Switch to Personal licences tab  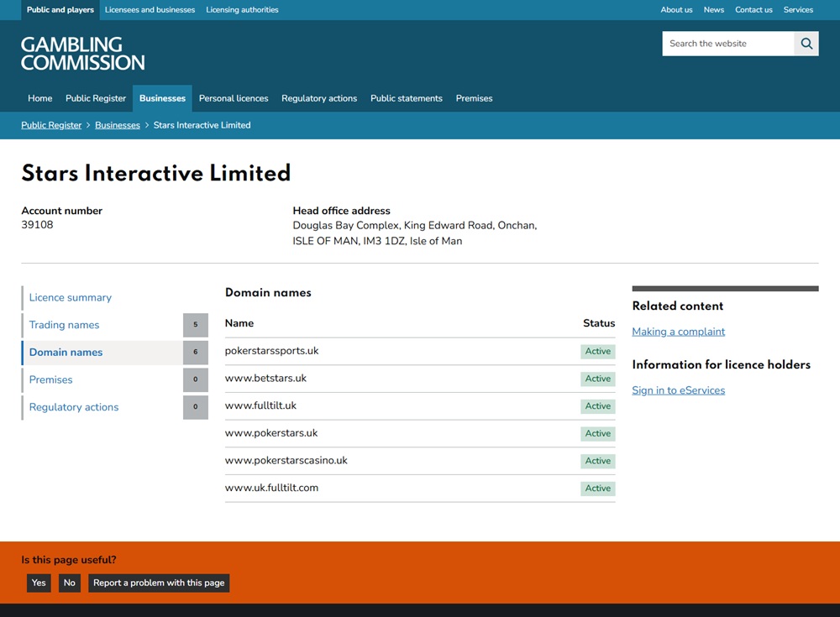tap(234, 98)
